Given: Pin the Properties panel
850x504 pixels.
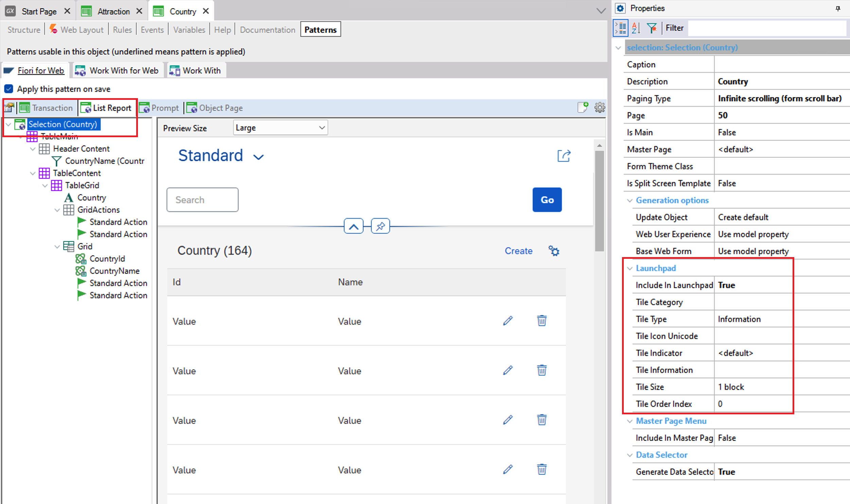Looking at the screenshot, I should pyautogui.click(x=838, y=8).
